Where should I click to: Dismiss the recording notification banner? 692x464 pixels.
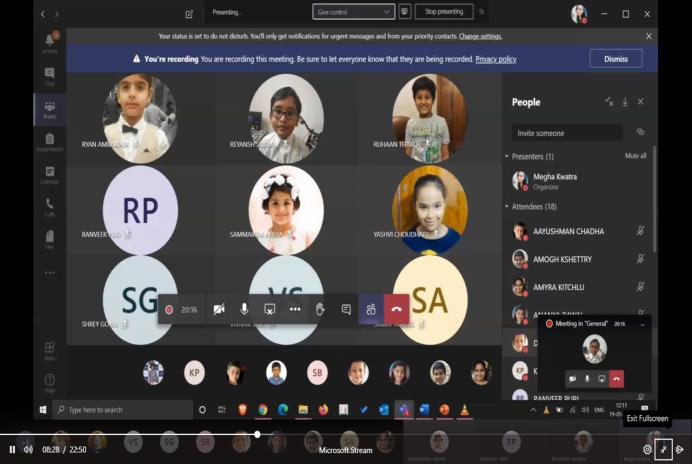[616, 59]
